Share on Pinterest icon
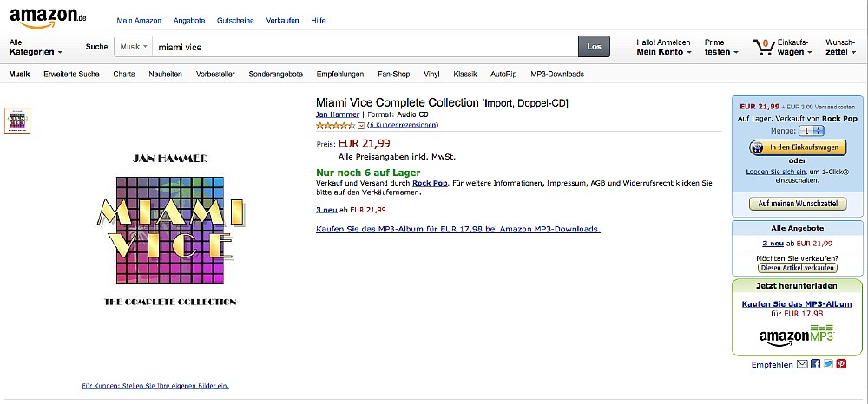Image resolution: width=868 pixels, height=404 pixels. point(841,364)
